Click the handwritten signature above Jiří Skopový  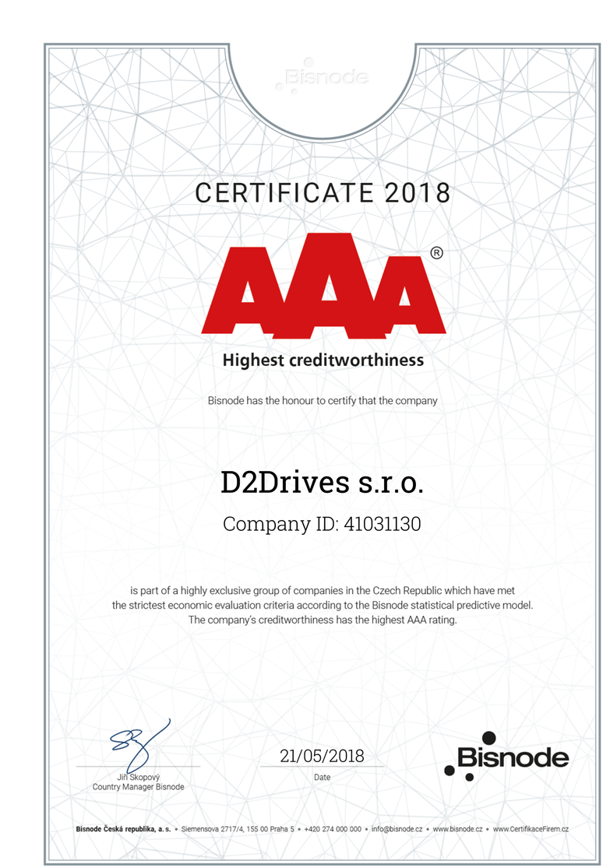coord(139,745)
